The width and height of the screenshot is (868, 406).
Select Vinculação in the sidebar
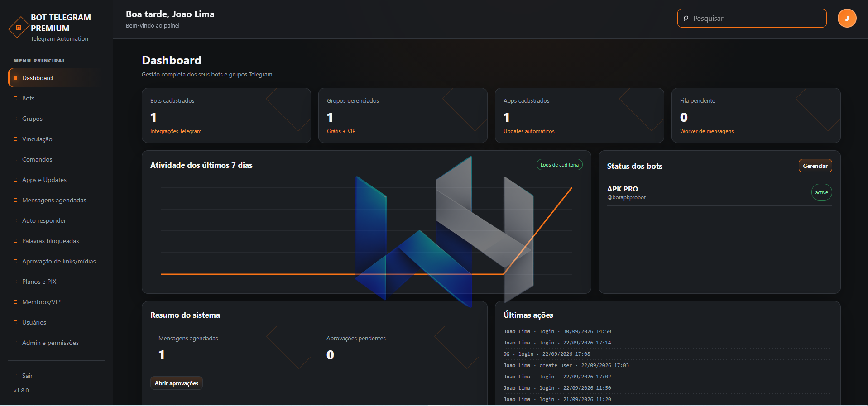point(56,139)
